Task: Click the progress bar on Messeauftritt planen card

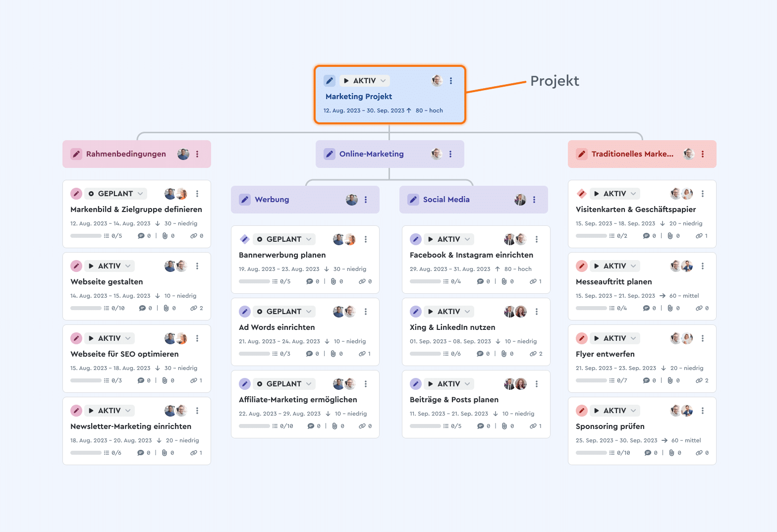Action: [x=591, y=308]
